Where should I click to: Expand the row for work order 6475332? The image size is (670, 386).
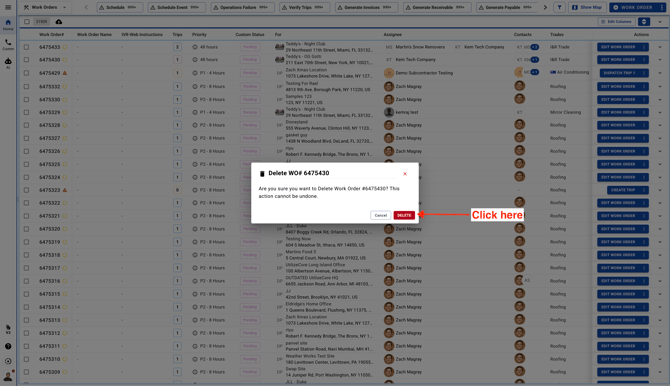tap(660, 86)
